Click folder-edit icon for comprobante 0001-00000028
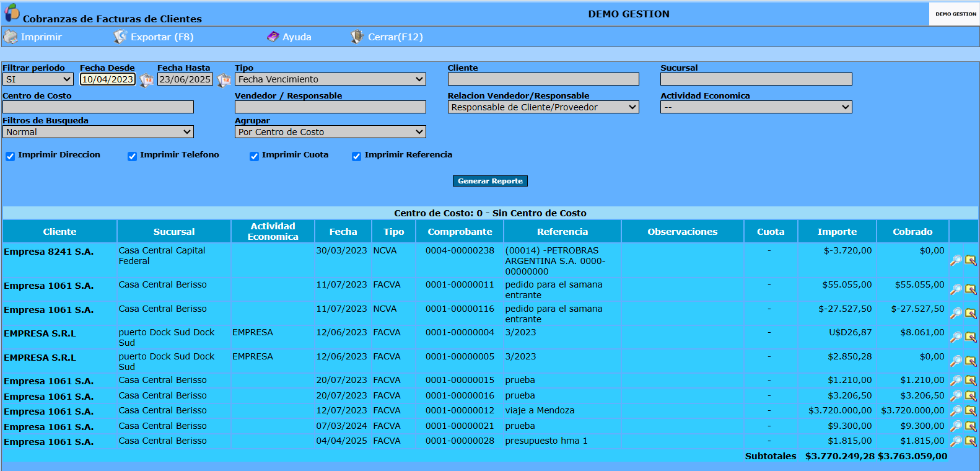This screenshot has height=471, width=980. click(x=971, y=441)
